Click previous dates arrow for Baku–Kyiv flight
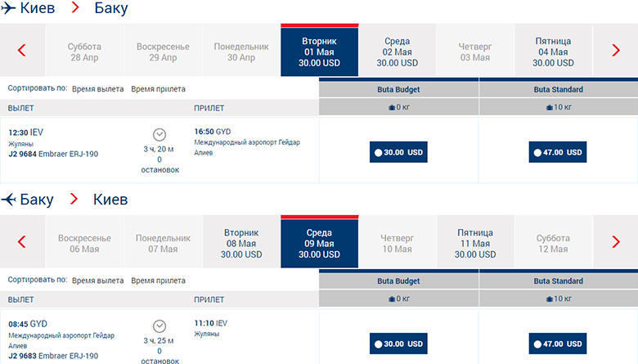Screen dimensions: 638x364 click(x=22, y=241)
